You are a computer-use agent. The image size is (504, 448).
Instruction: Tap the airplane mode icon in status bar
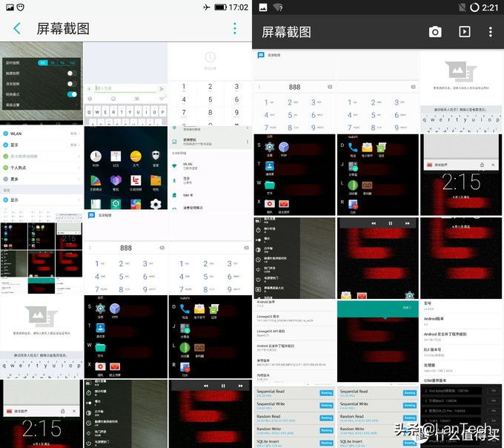point(207,7)
